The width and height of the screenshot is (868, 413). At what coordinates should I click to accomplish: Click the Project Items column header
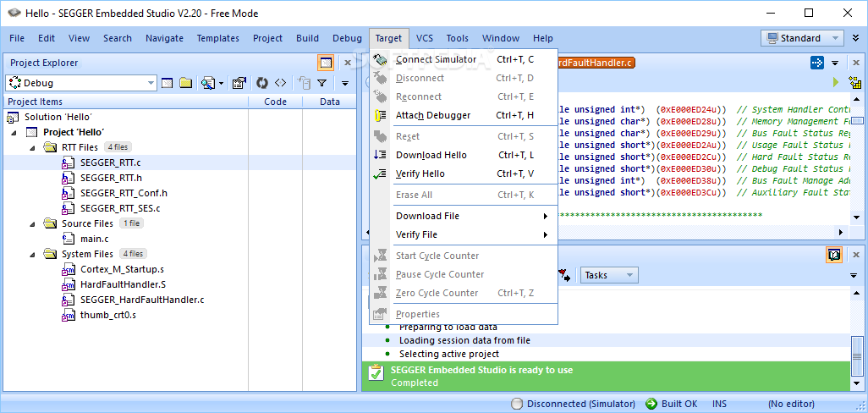126,102
